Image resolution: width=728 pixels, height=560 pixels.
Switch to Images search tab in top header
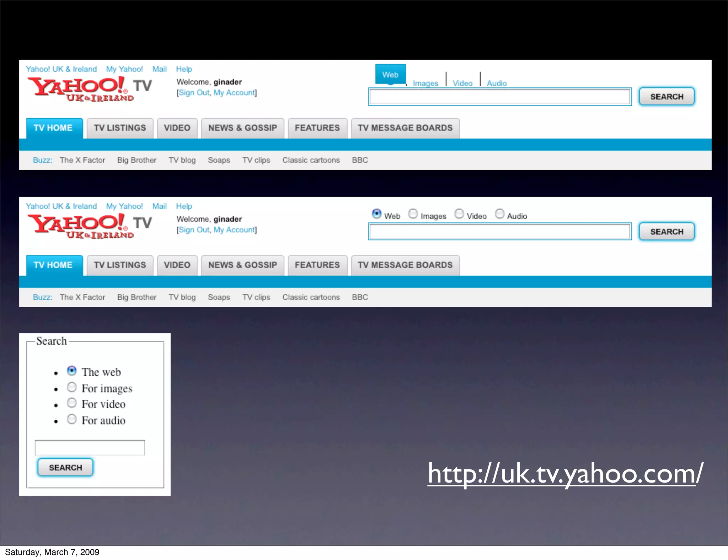click(x=425, y=83)
